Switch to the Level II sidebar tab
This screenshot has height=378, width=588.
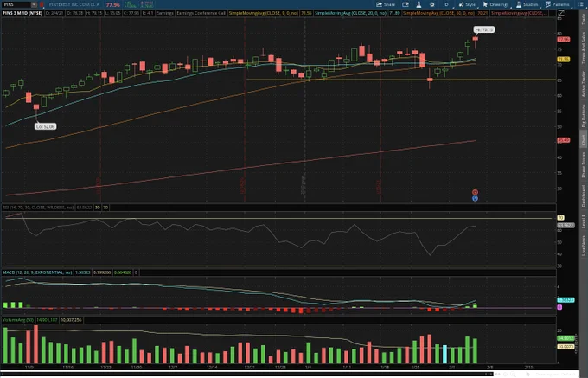tap(584, 221)
